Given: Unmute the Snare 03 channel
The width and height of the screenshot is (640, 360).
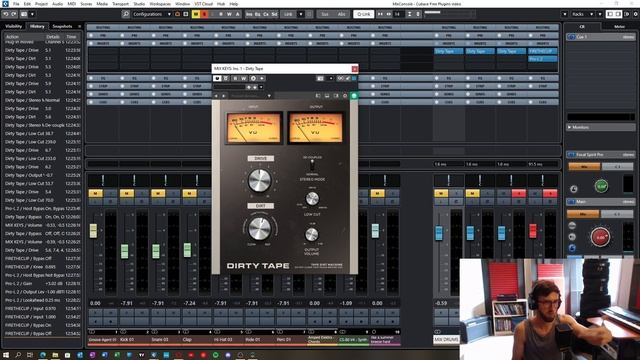Looking at the screenshot, I should [158, 193].
